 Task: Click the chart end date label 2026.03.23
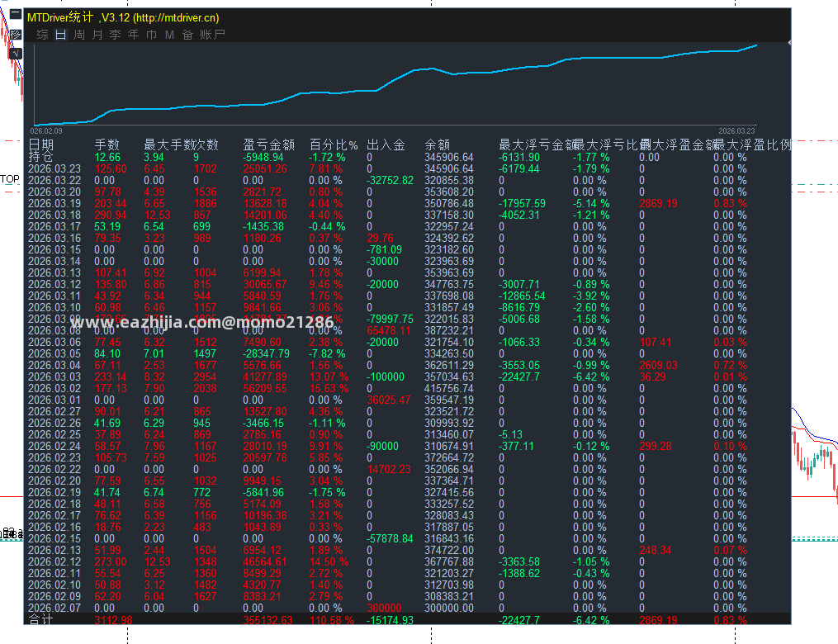click(736, 131)
